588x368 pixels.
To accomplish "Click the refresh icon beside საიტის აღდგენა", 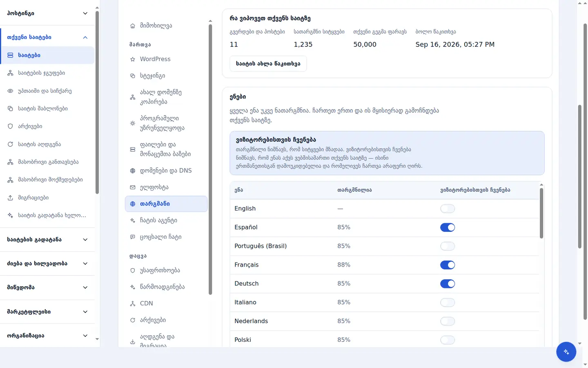I will pos(10,144).
